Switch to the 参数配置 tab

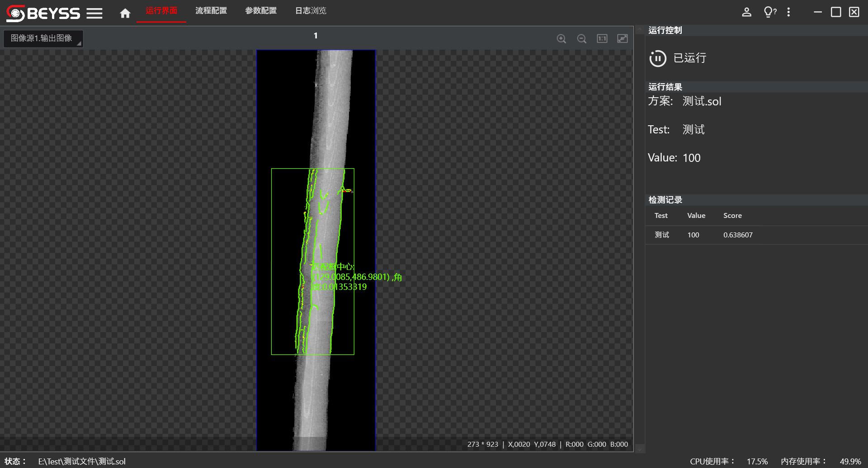(x=261, y=11)
